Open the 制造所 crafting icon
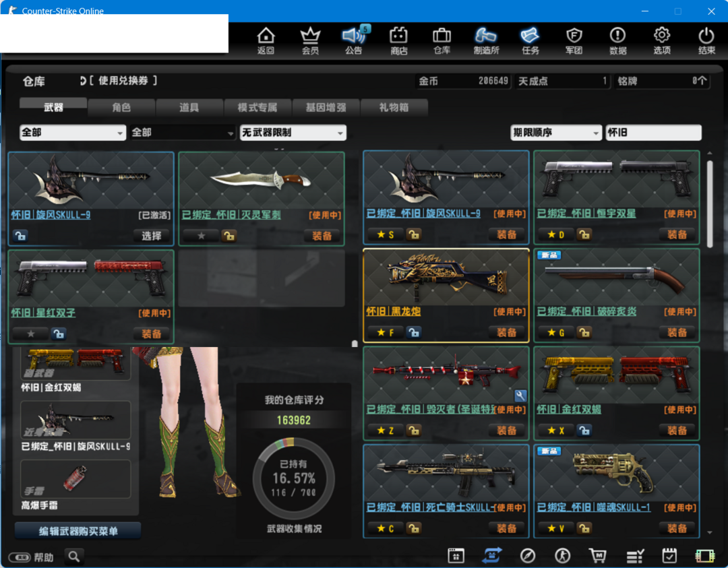This screenshot has height=568, width=728. pyautogui.click(x=486, y=40)
